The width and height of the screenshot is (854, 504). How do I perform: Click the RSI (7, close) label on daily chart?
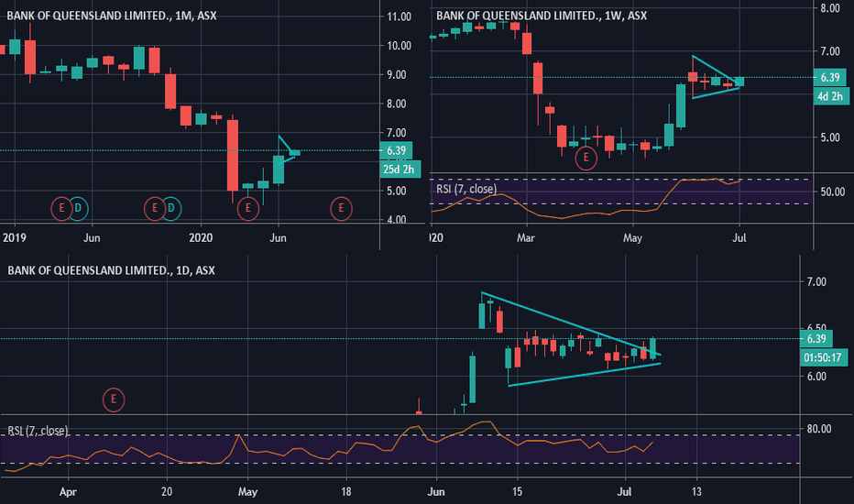coord(38,431)
